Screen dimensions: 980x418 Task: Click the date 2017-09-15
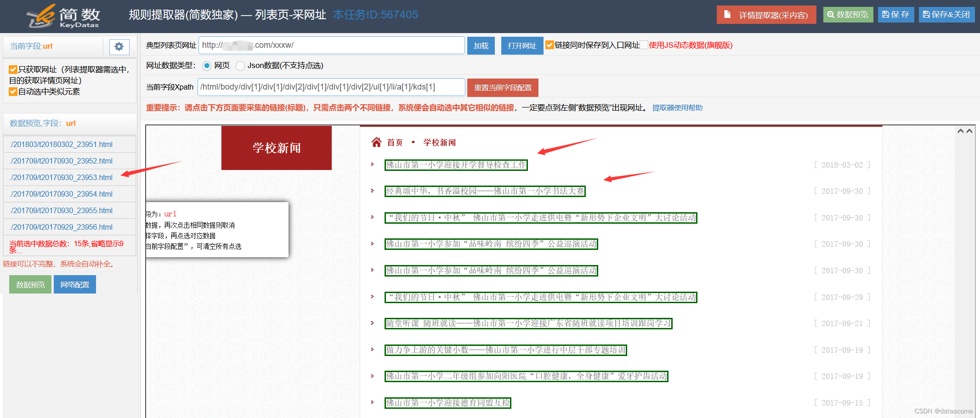click(x=842, y=403)
